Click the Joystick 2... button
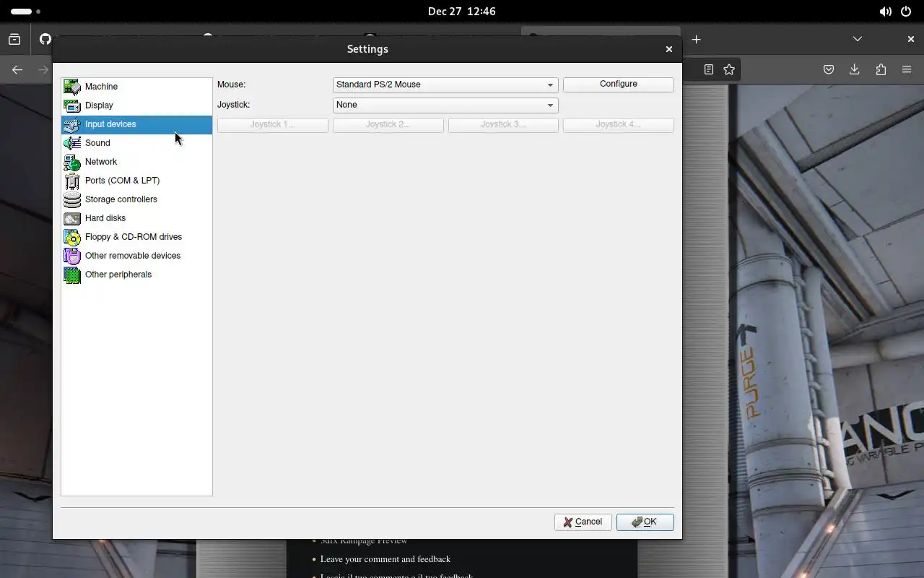 click(388, 125)
